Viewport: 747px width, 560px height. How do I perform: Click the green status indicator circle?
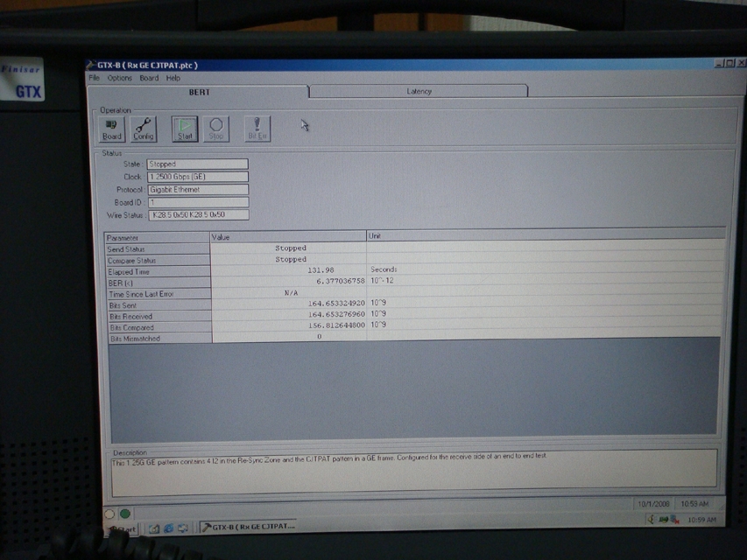pos(125,514)
